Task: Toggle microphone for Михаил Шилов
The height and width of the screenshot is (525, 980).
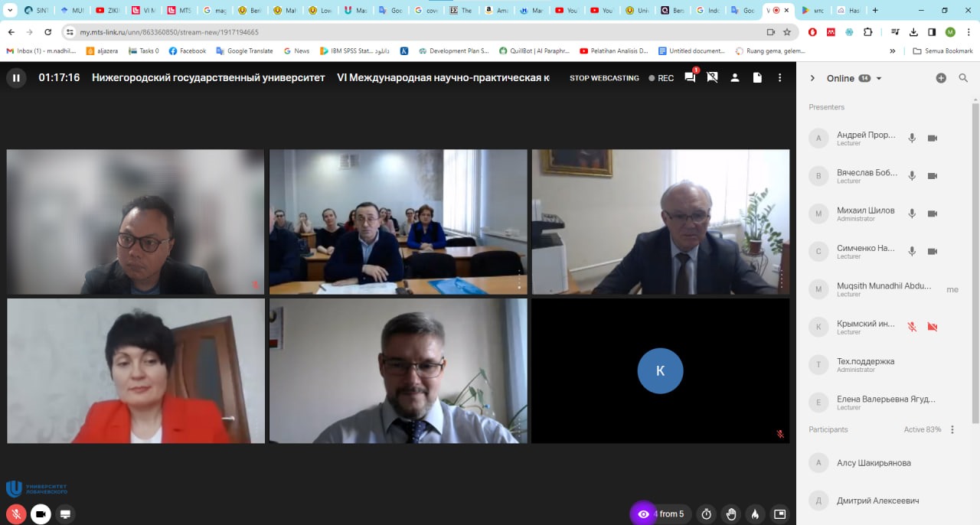Action: [912, 214]
